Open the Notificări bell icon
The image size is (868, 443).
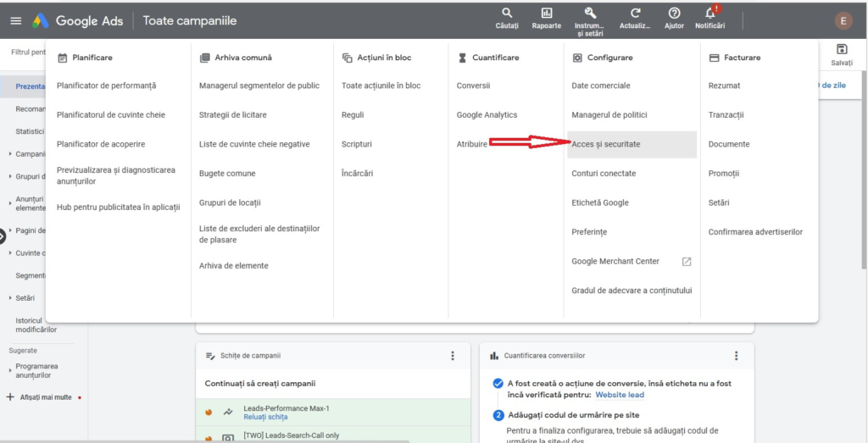(x=710, y=19)
